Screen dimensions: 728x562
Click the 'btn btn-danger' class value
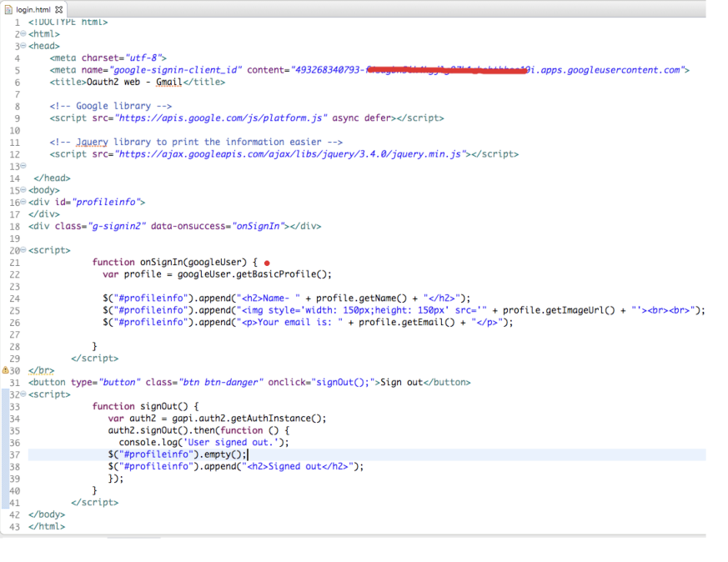pyautogui.click(x=221, y=383)
